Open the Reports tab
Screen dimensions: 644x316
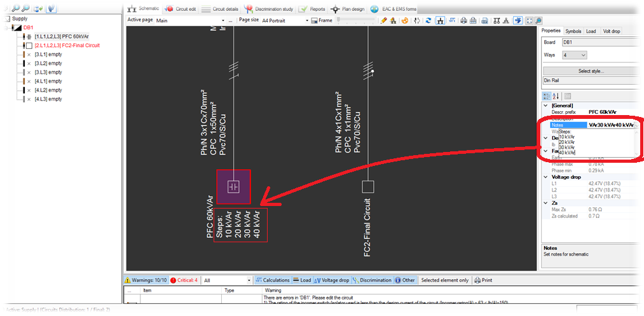[312, 9]
